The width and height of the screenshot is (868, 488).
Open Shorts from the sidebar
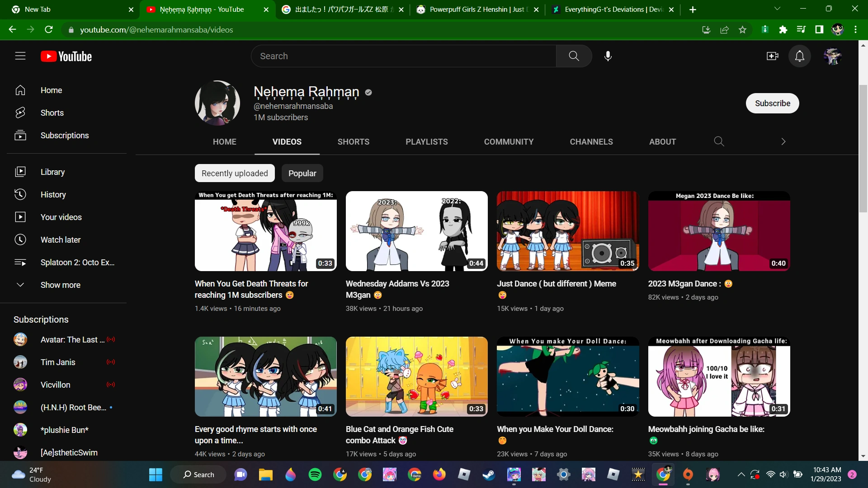(x=52, y=113)
